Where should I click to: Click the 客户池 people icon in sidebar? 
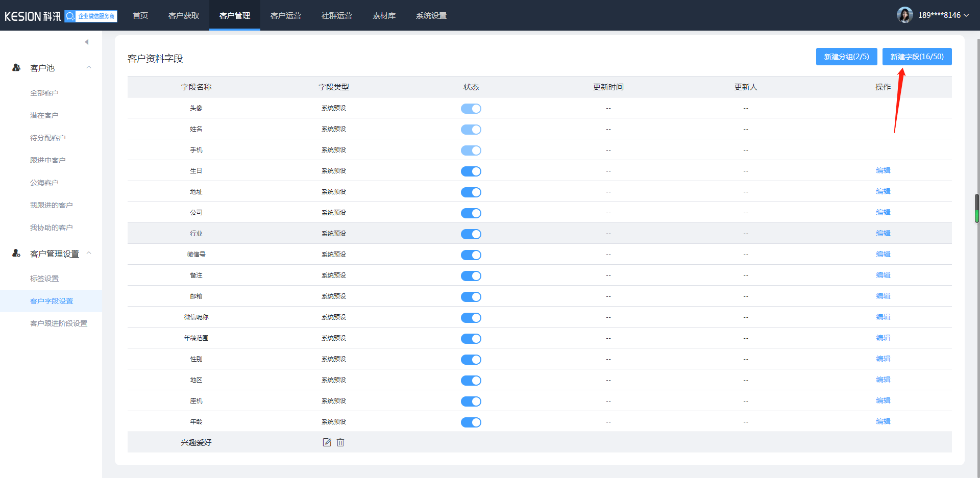(x=16, y=67)
